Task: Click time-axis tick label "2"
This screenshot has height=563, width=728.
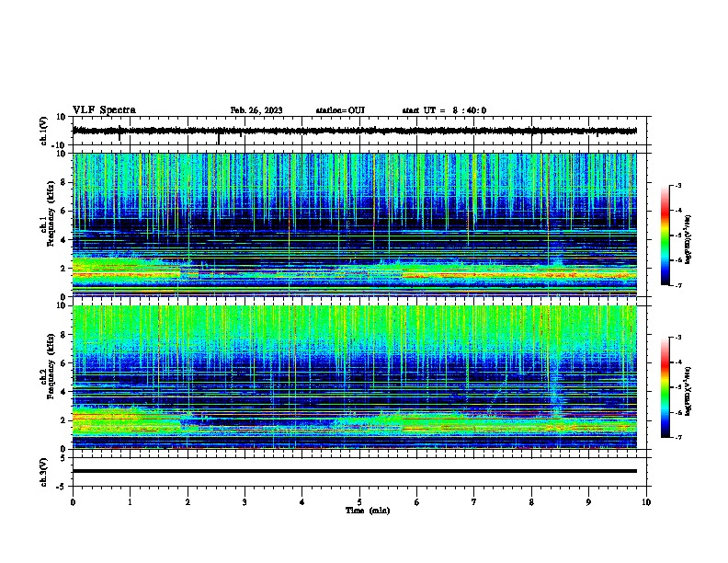Action: pyautogui.click(x=188, y=502)
